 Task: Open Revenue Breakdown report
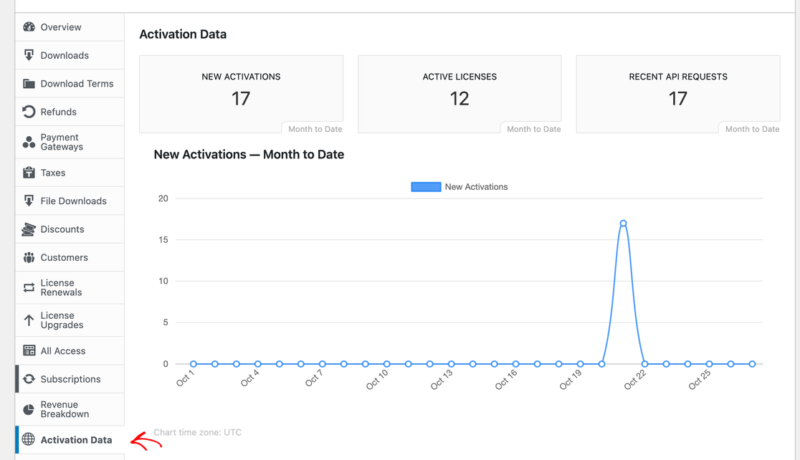point(70,409)
